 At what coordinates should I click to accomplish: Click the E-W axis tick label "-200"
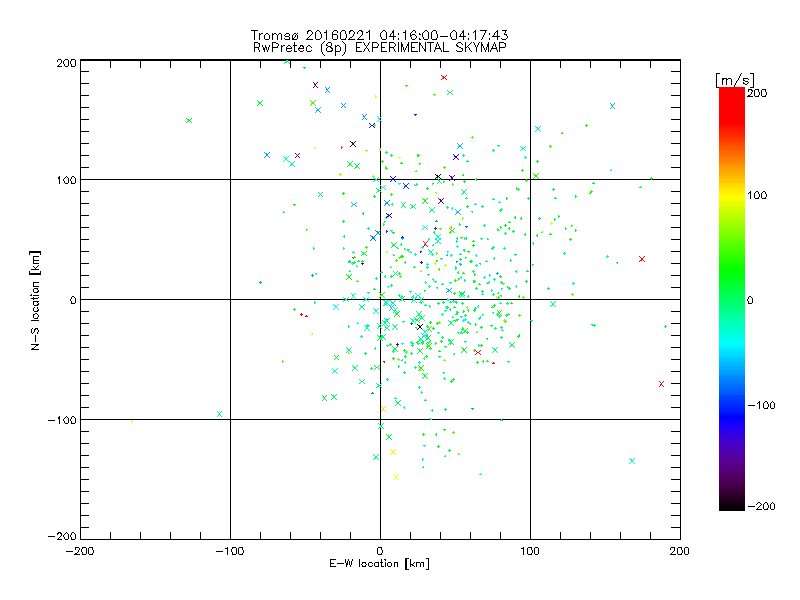pos(80,551)
